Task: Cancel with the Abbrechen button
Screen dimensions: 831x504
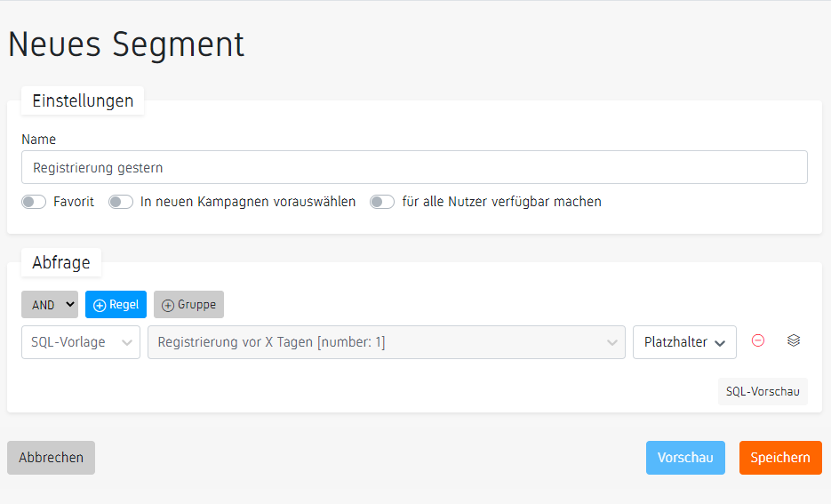Action: [x=51, y=458]
